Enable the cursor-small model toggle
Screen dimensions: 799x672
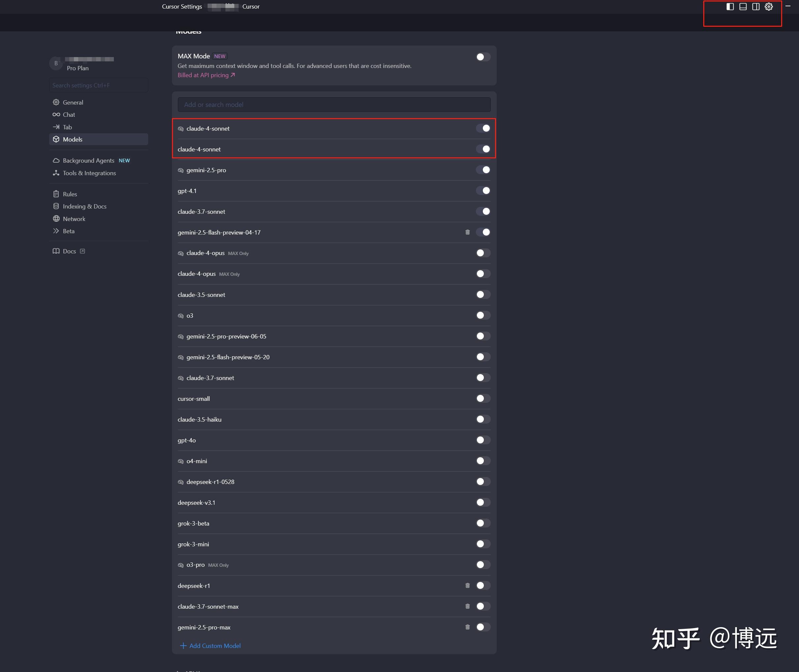click(x=483, y=399)
